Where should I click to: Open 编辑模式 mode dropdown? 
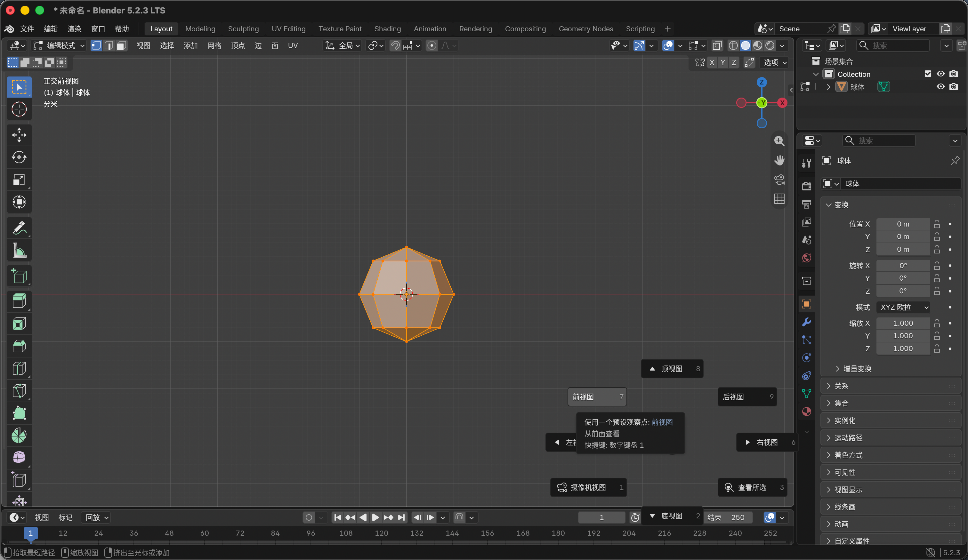pyautogui.click(x=59, y=46)
